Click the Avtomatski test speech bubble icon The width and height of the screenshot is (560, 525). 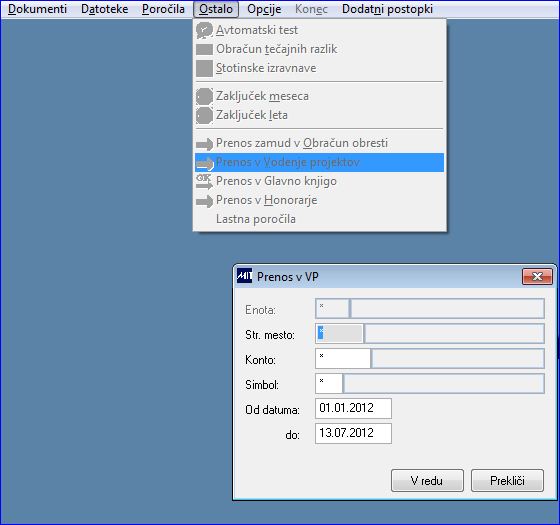coord(204,30)
